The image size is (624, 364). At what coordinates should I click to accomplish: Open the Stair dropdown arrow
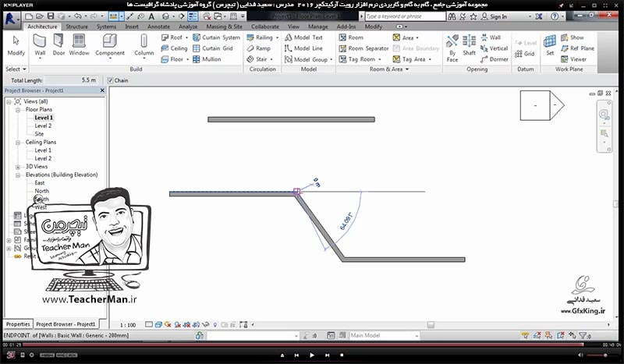(x=271, y=59)
